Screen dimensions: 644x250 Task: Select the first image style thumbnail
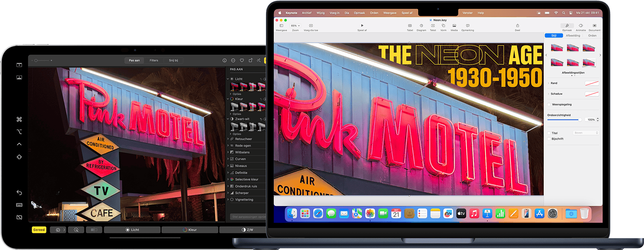click(x=557, y=48)
